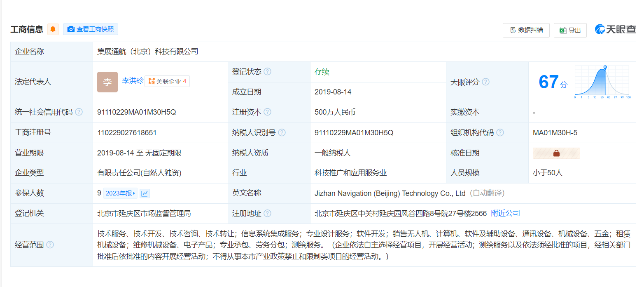644x287 pixels.
Task: Expand the 2023年报 dropdown
Action: tap(121, 193)
